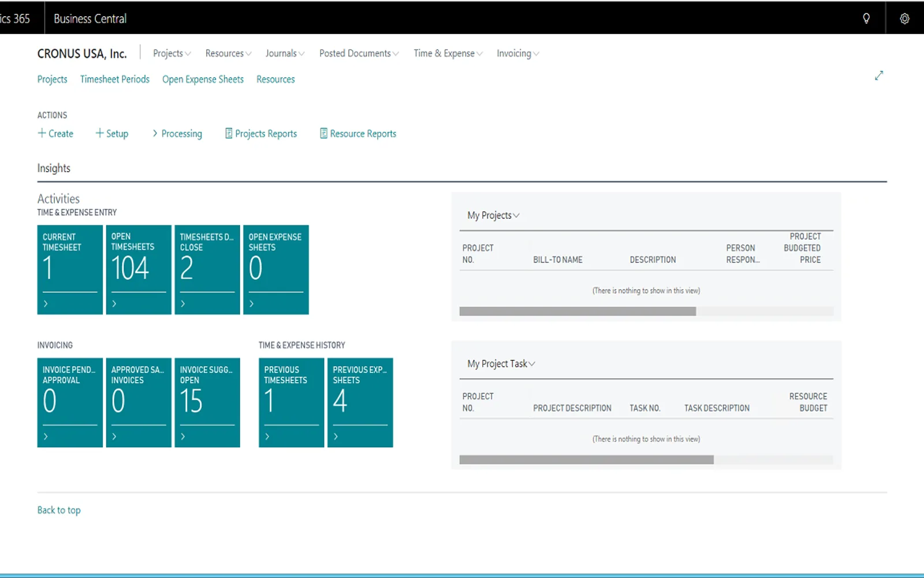Open the Open Expense Sheets link
The height and width of the screenshot is (578, 924).
pyautogui.click(x=203, y=79)
